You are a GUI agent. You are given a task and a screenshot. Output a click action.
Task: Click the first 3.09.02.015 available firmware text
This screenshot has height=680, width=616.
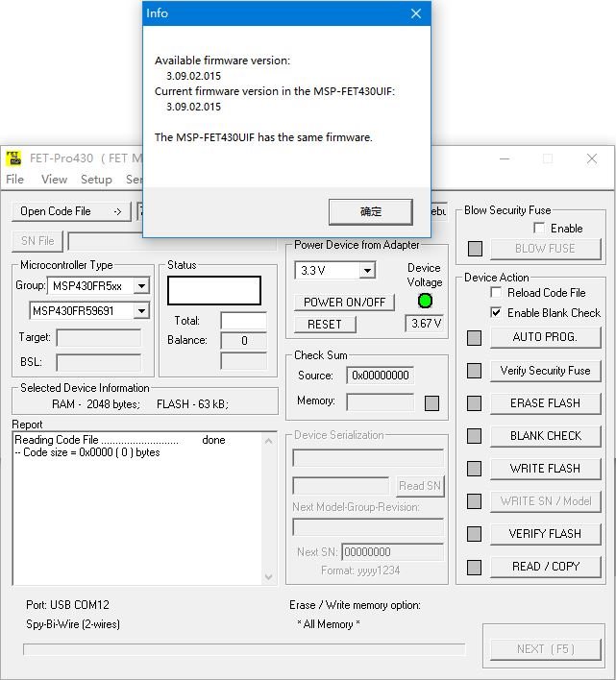click(193, 76)
